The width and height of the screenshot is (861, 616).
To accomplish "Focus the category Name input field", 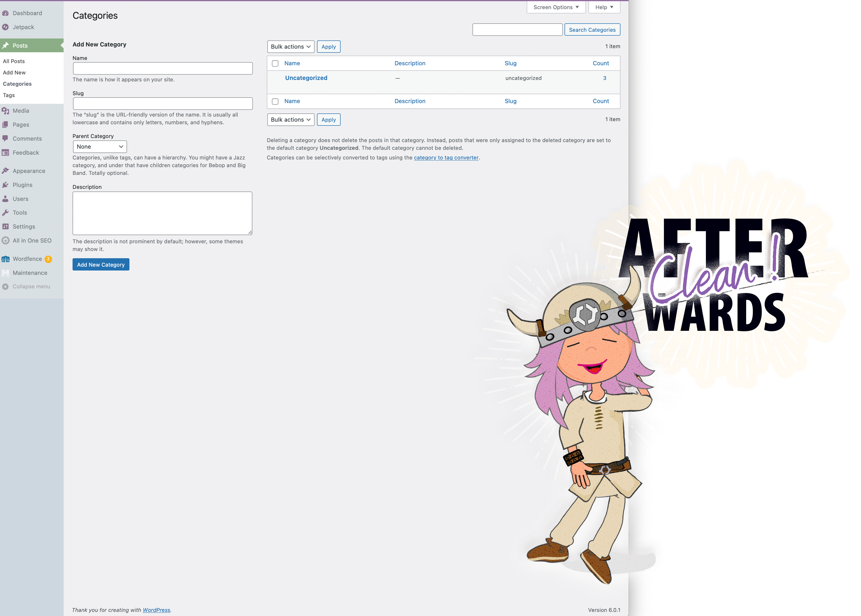I will [x=162, y=68].
